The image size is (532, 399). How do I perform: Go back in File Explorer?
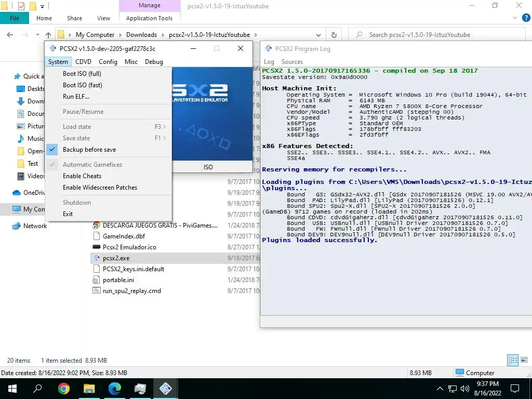click(10, 35)
